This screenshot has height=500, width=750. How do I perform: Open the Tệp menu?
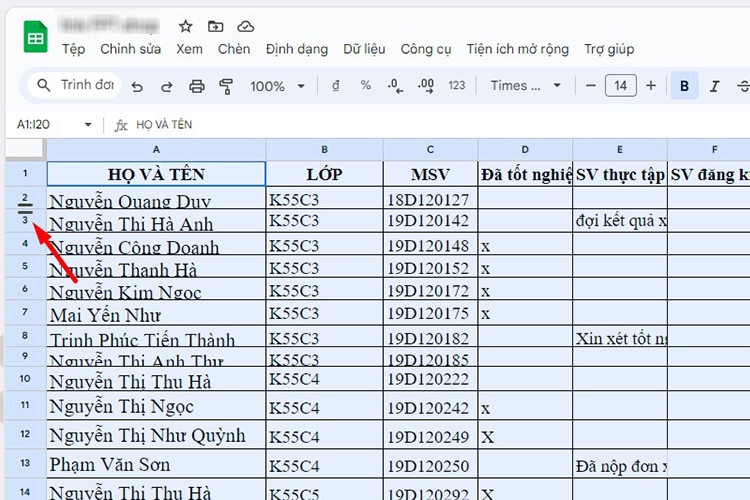point(74,49)
